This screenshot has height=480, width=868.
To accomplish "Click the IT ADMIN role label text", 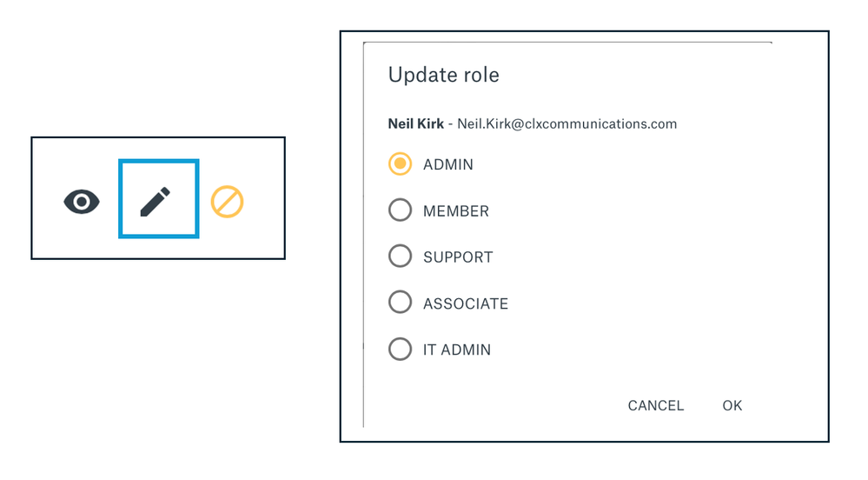I will [x=457, y=350].
